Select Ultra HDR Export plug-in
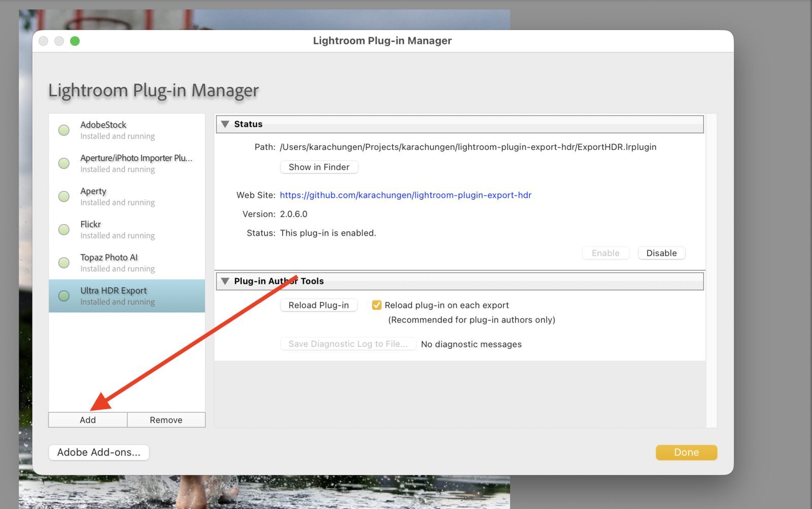Viewport: 812px width, 509px height. pyautogui.click(x=127, y=296)
